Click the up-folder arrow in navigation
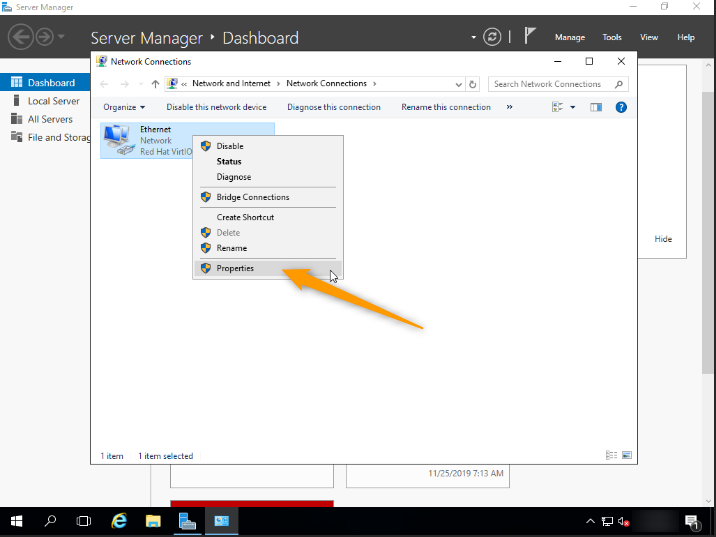This screenshot has height=537, width=716. (155, 84)
